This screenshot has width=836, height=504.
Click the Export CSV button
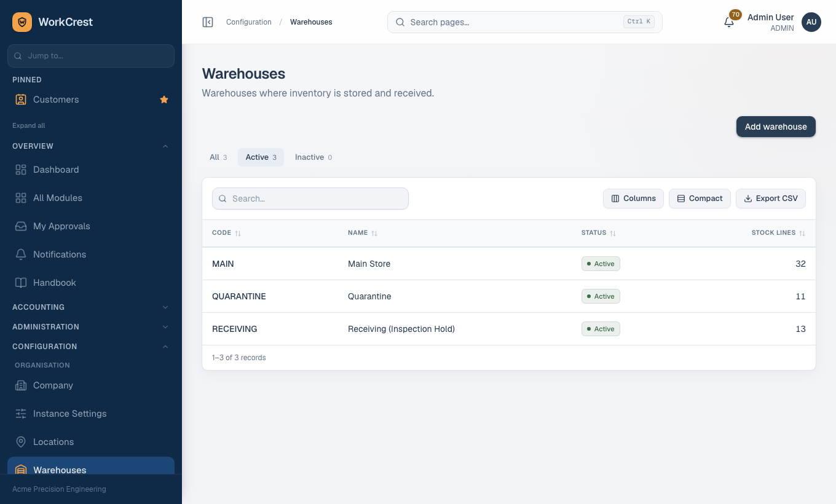coord(771,199)
